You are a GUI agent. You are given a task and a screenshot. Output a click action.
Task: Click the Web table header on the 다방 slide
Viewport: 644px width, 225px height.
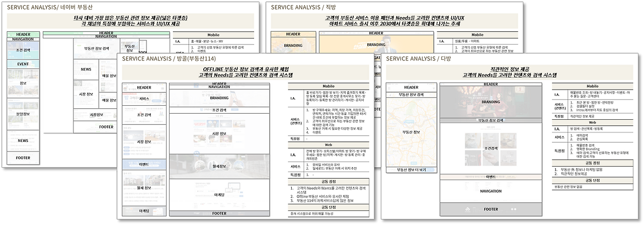tap(592, 122)
